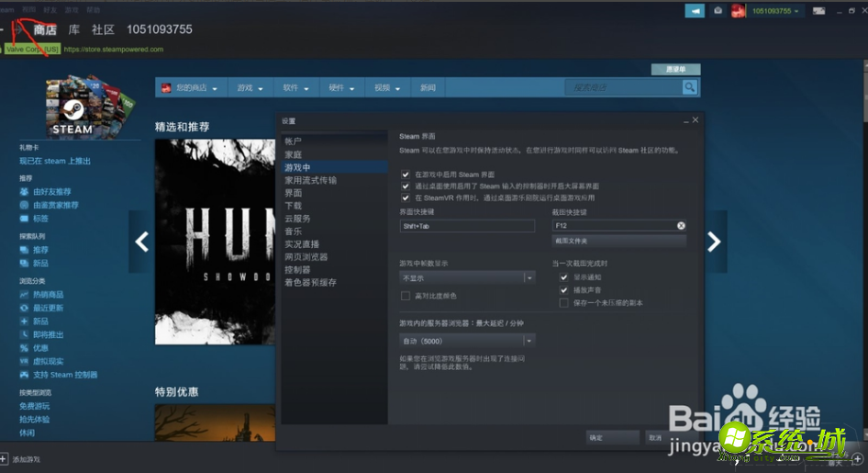Select the 最近更新 recently updated icon
This screenshot has height=473, width=868.
coord(24,308)
